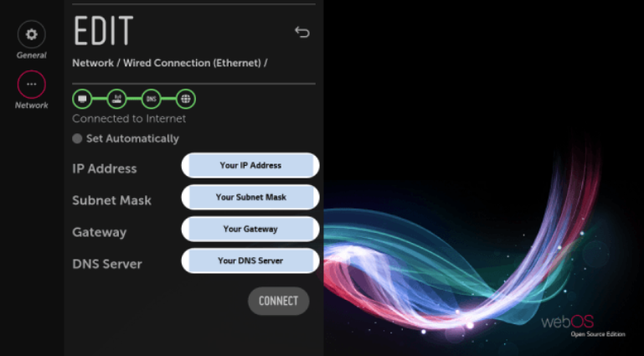Click the Set Automatically label text
This screenshot has width=644, height=356.
[x=132, y=139]
